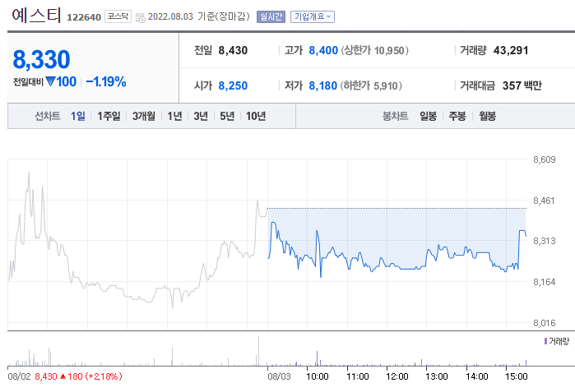
Task: Click the 상한가 10,950 text
Action: click(375, 50)
